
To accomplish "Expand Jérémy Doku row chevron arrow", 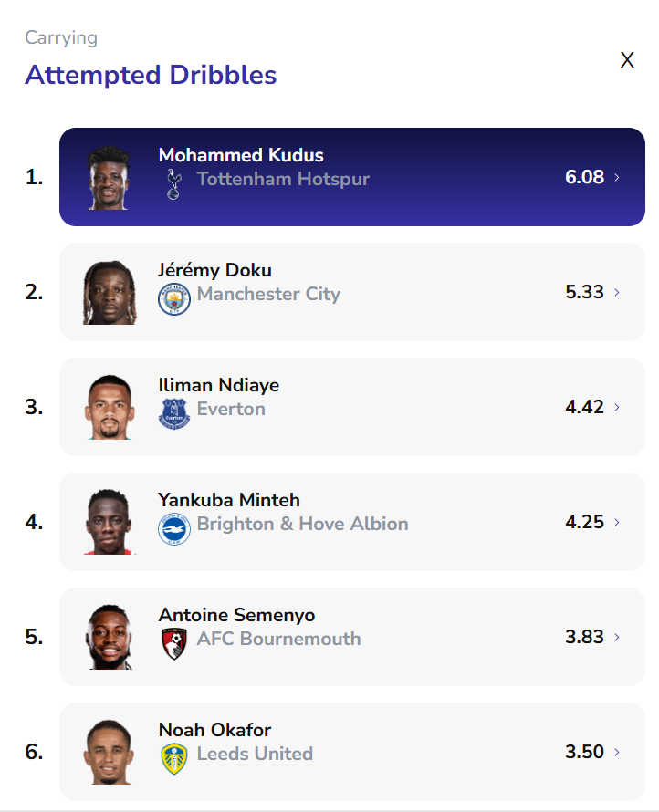I will point(617,293).
